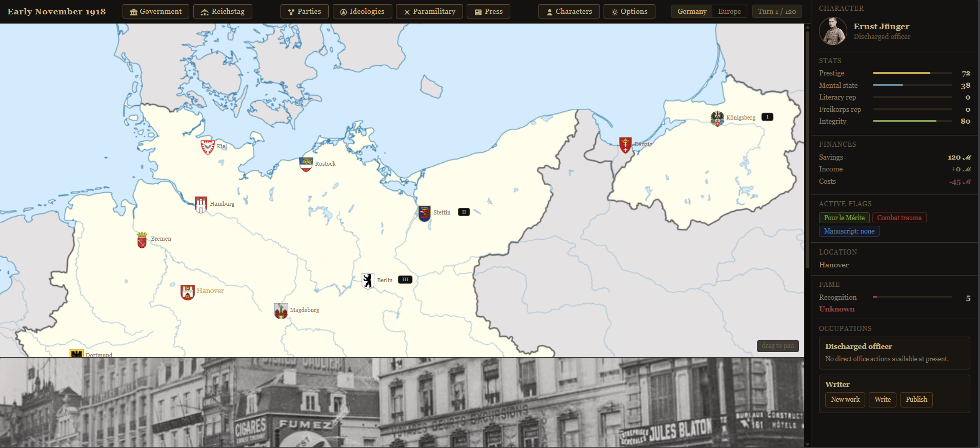Click the Publish button
Viewport: 980px width, 448px height.
click(916, 400)
